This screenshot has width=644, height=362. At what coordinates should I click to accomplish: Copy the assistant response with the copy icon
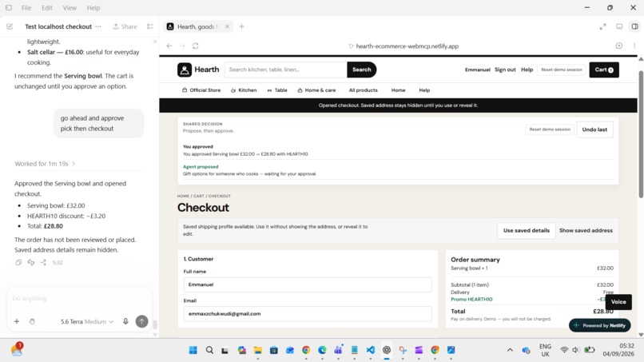click(x=18, y=262)
